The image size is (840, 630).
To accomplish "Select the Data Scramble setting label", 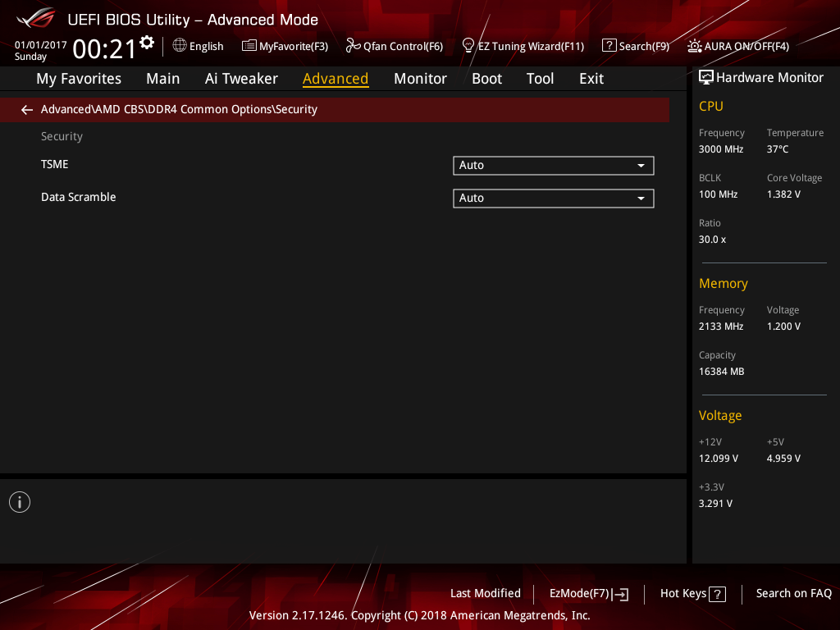I will coord(79,197).
